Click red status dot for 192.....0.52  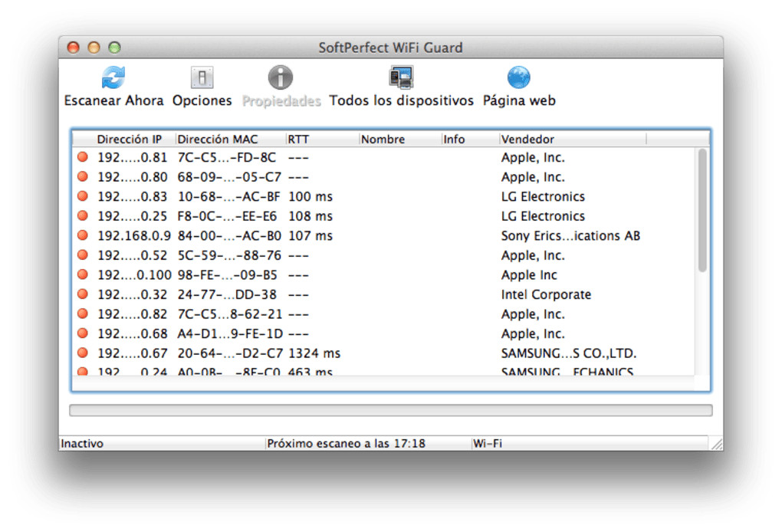pyautogui.click(x=83, y=255)
